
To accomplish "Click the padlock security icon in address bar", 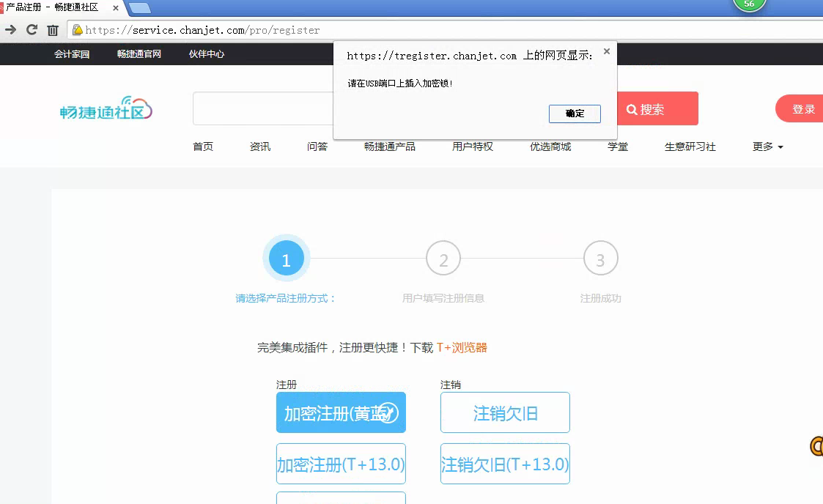I will (77, 30).
